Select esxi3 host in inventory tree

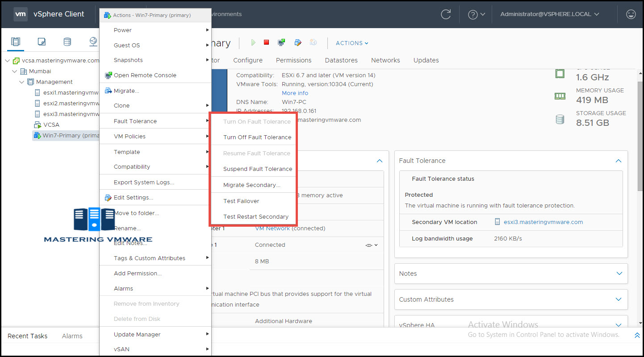click(x=67, y=114)
